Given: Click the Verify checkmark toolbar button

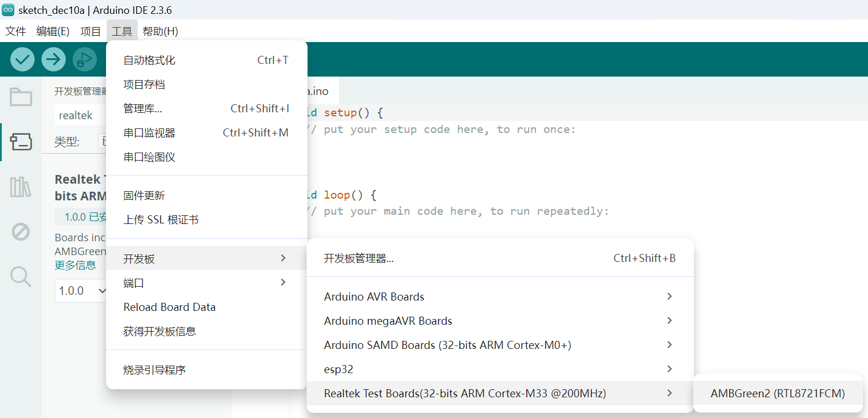Looking at the screenshot, I should click(22, 59).
